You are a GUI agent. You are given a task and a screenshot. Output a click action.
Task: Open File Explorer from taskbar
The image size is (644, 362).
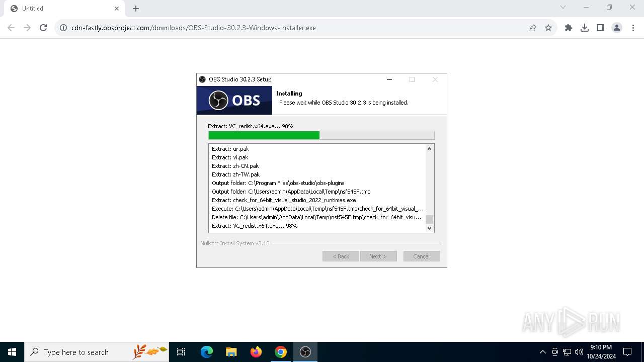point(231,352)
